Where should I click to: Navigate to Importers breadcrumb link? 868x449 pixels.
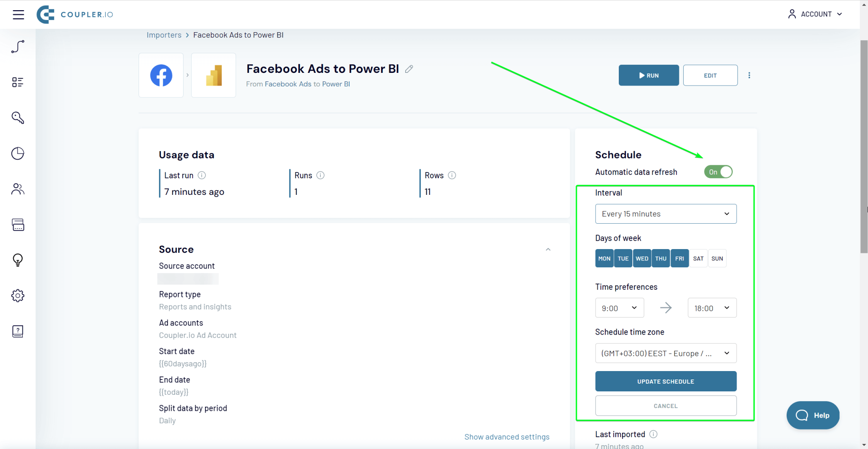[164, 35]
